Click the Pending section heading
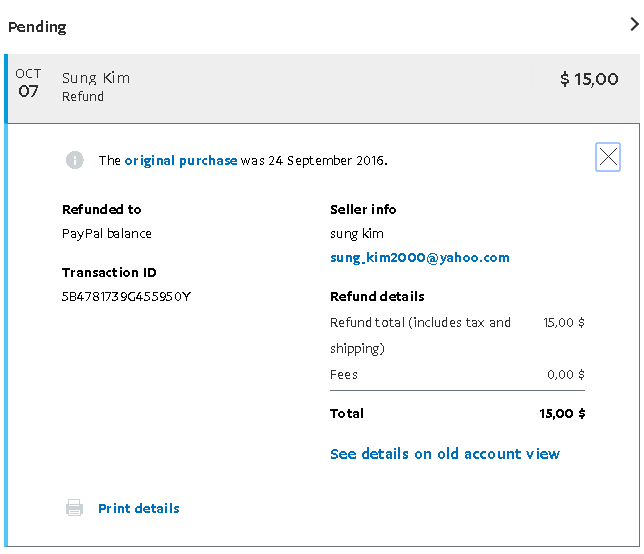Image resolution: width=644 pixels, height=554 pixels. point(37,27)
